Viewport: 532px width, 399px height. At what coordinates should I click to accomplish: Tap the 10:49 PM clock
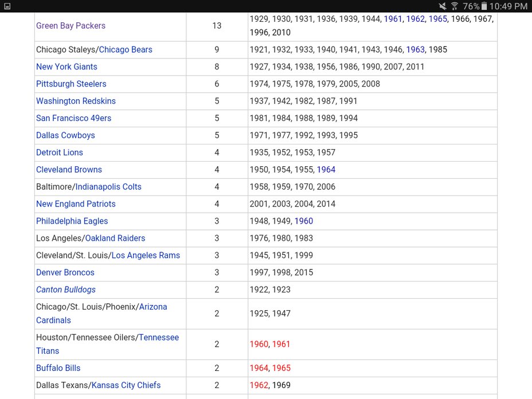(x=509, y=6)
